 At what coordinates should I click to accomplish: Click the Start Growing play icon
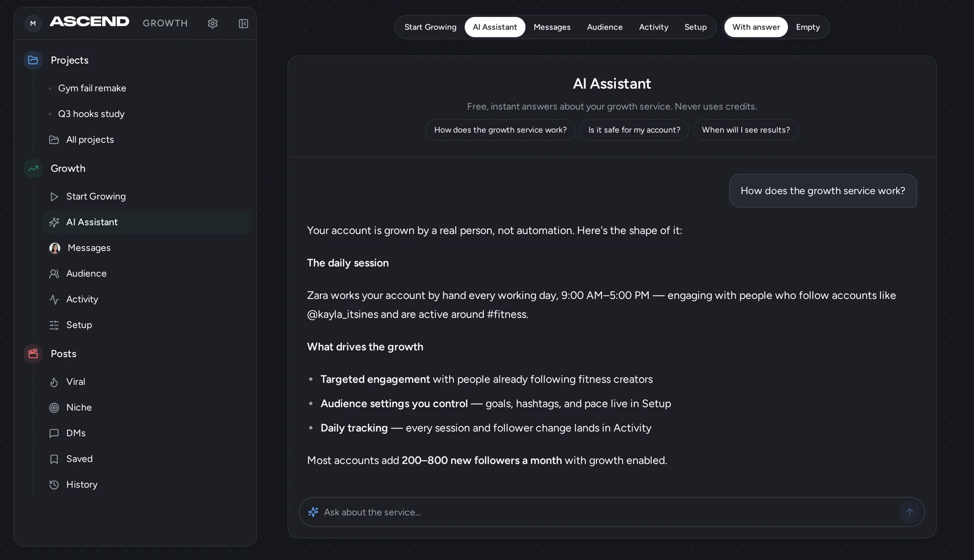pos(54,196)
